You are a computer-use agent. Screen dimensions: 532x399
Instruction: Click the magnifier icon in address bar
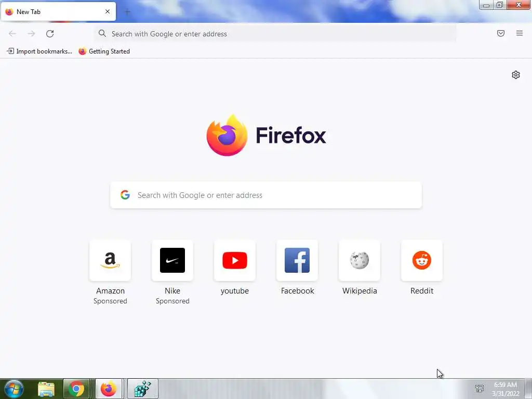[102, 33]
